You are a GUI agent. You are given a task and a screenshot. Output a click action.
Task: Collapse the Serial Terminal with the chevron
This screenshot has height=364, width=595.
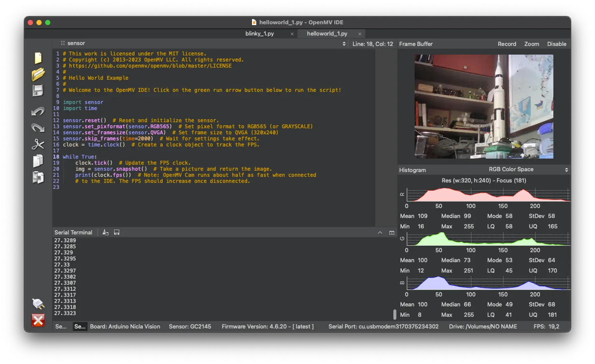click(380, 233)
